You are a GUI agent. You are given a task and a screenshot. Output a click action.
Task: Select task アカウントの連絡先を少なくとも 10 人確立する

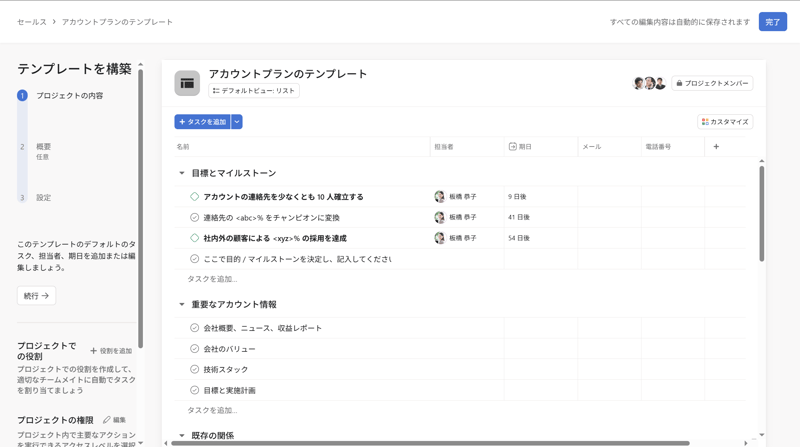click(x=283, y=197)
